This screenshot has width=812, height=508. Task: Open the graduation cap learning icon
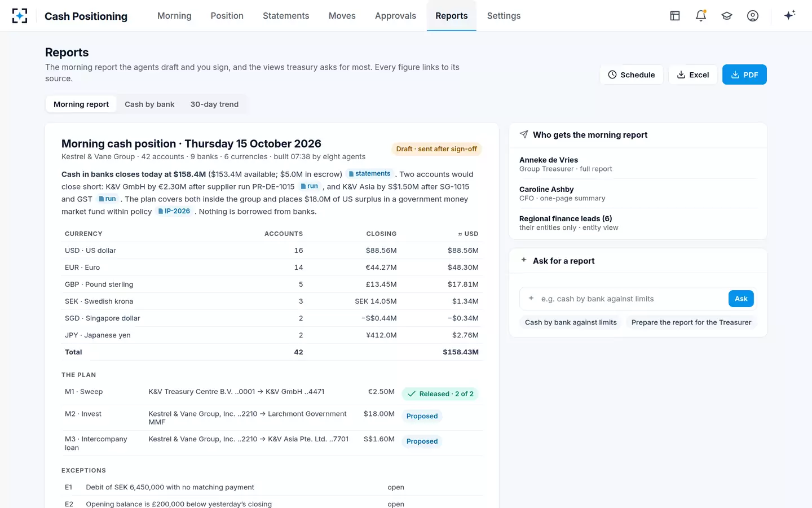pyautogui.click(x=727, y=16)
